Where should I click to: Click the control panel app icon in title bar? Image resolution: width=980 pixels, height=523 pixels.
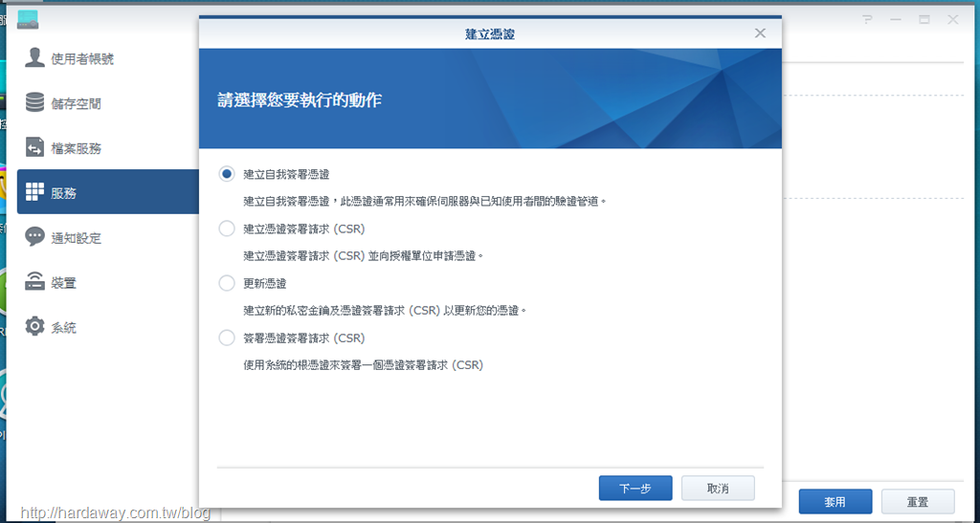(x=28, y=20)
